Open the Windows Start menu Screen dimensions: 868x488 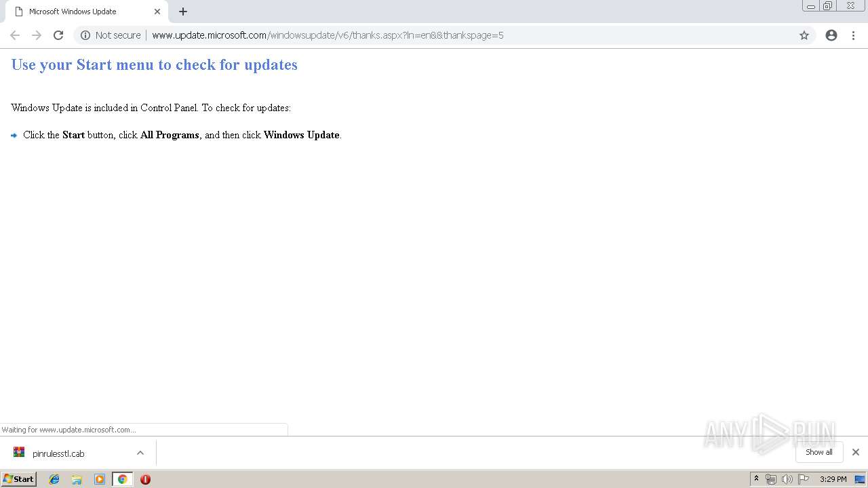(19, 479)
